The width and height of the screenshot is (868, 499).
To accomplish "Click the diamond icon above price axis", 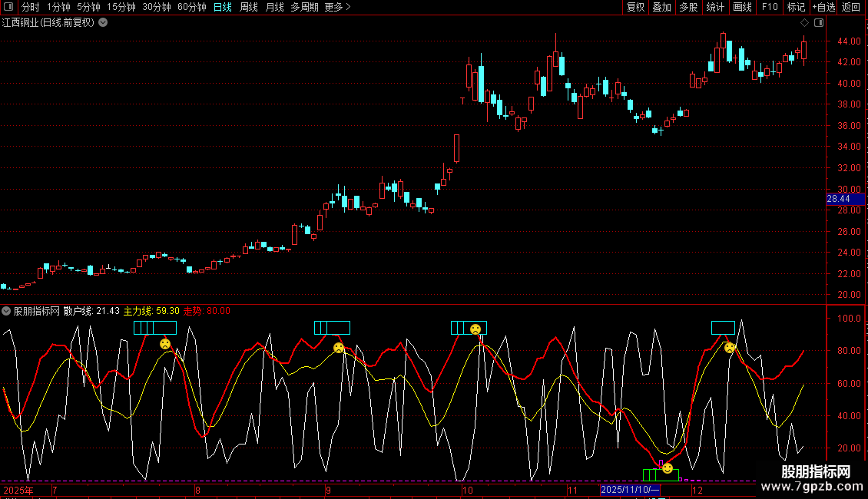I will (805, 23).
